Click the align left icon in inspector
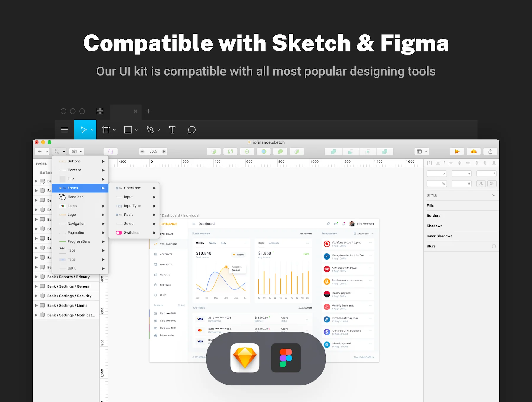Screen dimensions: 532x402 pyautogui.click(x=451, y=163)
